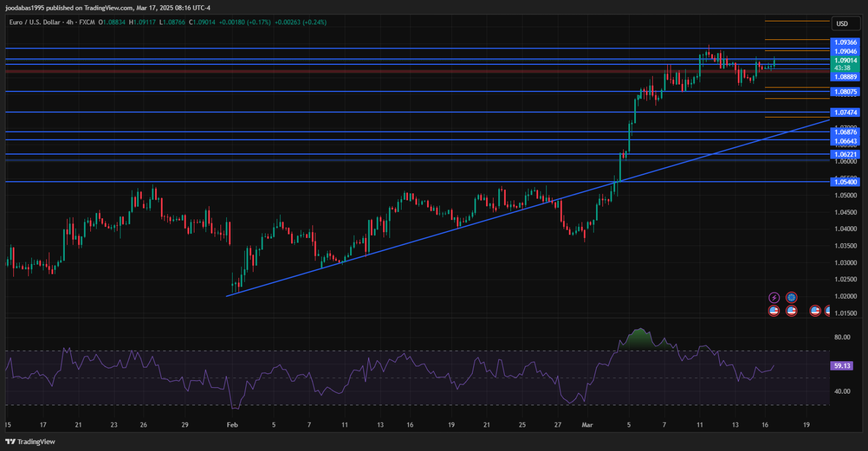Click the purple lightning event icon
Screen dimensions: 868x451
tap(774, 298)
